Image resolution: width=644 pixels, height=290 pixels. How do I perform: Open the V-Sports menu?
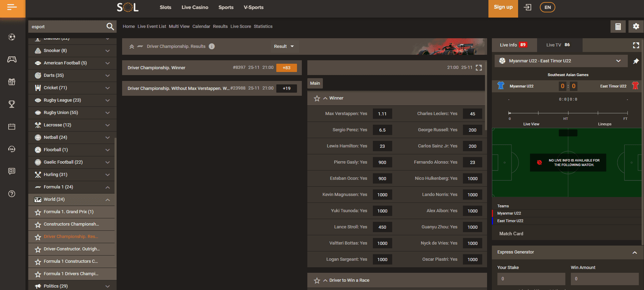tap(254, 7)
